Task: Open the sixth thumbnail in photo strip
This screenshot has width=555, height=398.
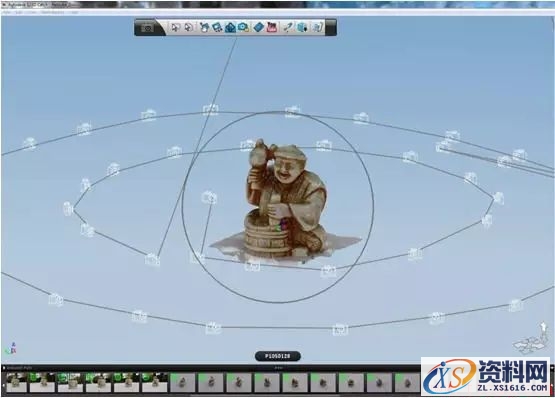Action: click(155, 382)
